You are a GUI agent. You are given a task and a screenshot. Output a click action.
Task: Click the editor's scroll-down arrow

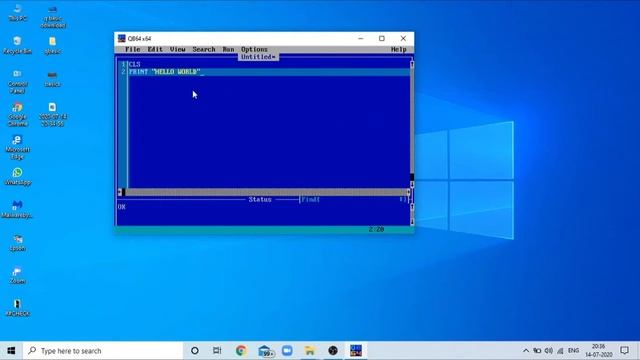412,185
